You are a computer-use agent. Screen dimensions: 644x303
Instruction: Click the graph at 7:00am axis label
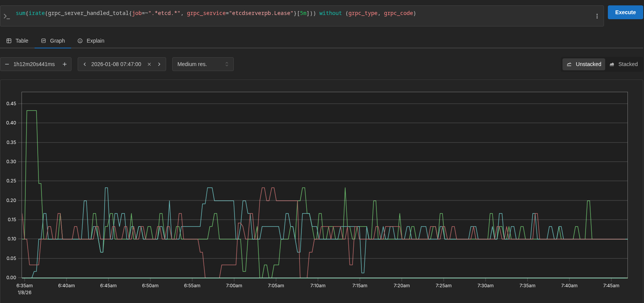pos(234,286)
